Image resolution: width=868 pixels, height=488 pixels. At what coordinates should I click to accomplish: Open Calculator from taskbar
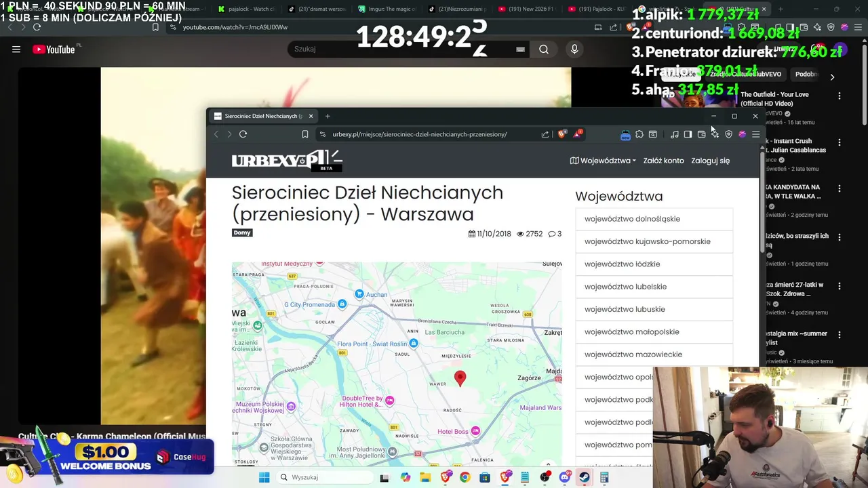pyautogui.click(x=604, y=477)
